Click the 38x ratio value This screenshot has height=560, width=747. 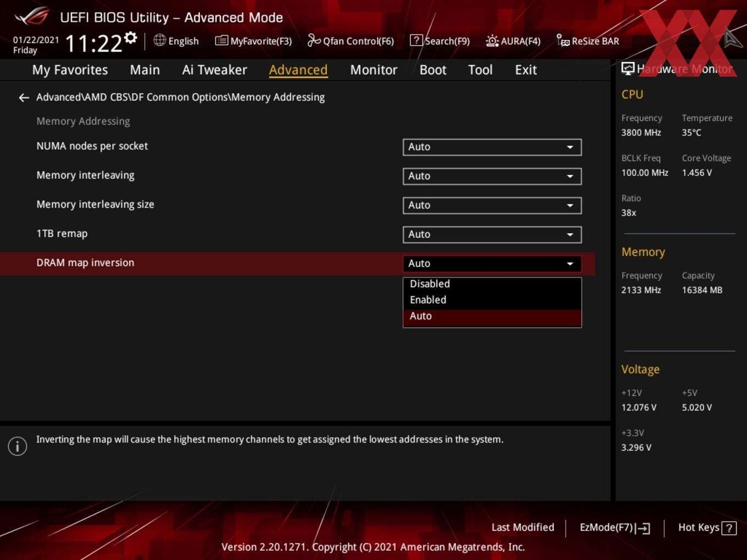click(629, 212)
